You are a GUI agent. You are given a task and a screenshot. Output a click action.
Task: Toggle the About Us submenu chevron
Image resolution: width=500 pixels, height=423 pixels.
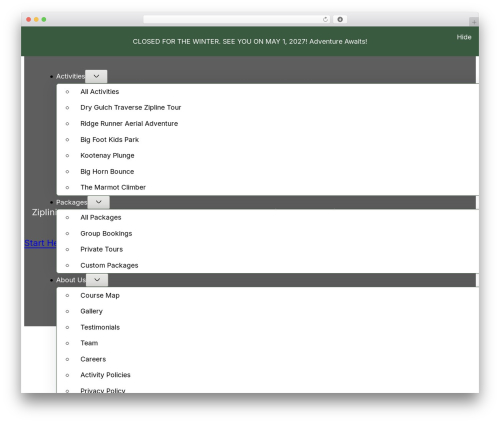coord(97,280)
